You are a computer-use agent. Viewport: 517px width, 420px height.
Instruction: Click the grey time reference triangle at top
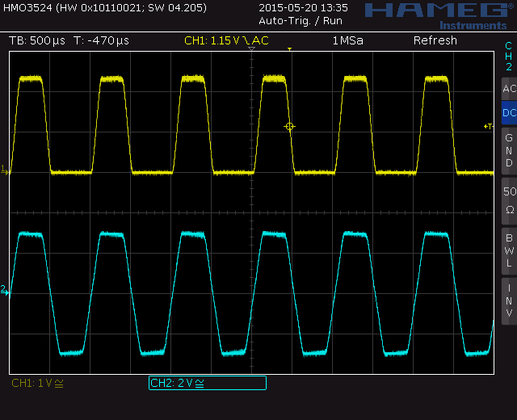pyautogui.click(x=252, y=50)
